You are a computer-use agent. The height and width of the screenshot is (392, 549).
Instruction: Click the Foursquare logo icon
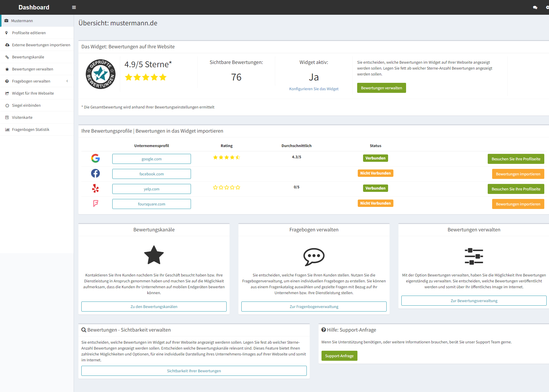(x=95, y=203)
